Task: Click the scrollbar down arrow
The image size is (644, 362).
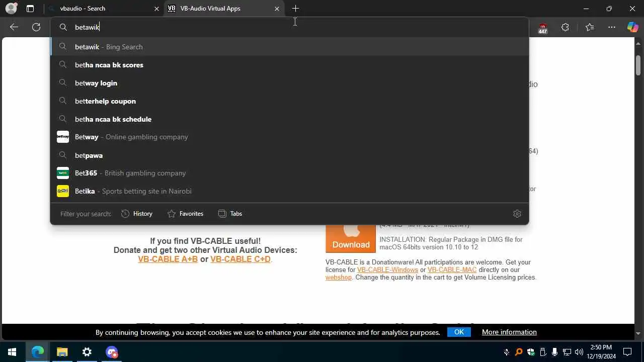Action: coord(638,333)
